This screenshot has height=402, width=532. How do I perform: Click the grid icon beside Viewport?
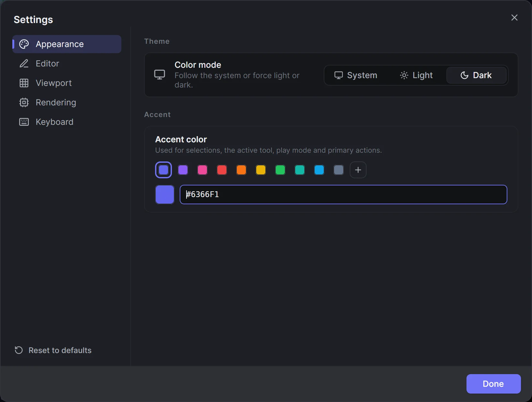click(x=24, y=83)
